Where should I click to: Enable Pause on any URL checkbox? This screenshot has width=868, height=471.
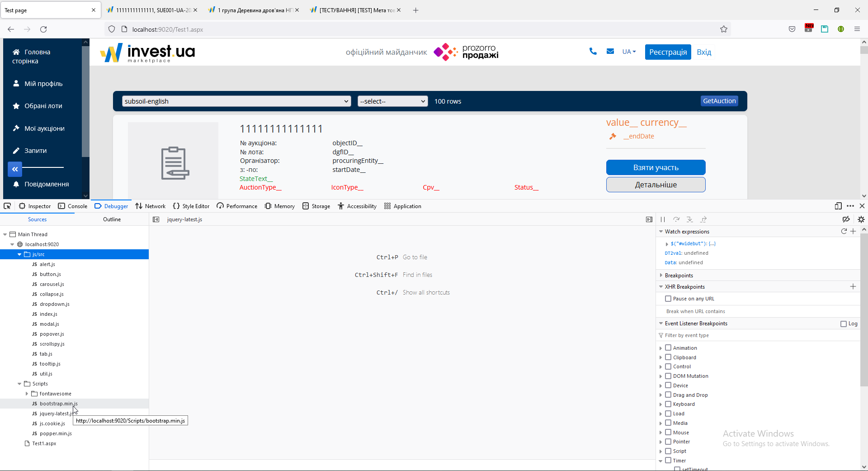tap(668, 299)
